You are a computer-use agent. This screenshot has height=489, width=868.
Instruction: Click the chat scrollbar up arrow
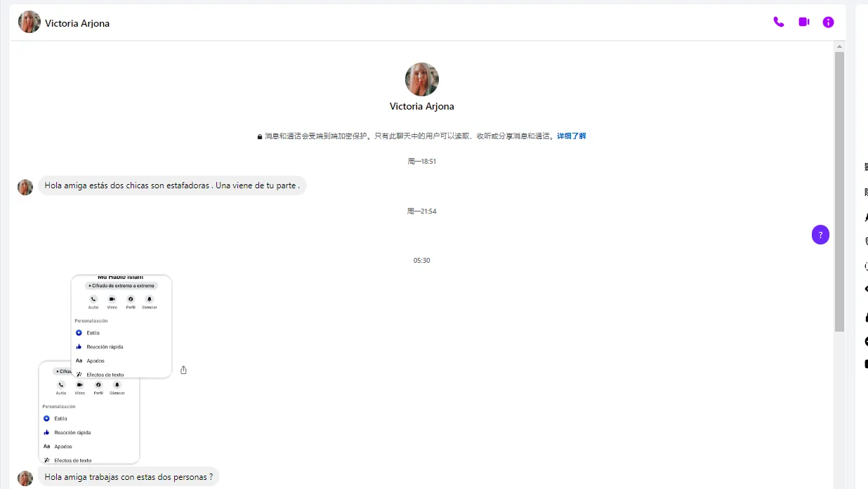839,46
